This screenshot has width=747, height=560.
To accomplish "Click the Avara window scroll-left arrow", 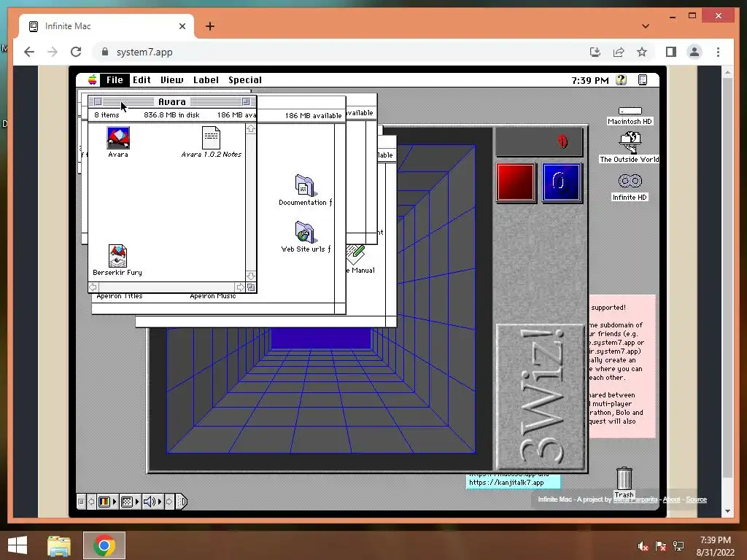I will point(93,287).
